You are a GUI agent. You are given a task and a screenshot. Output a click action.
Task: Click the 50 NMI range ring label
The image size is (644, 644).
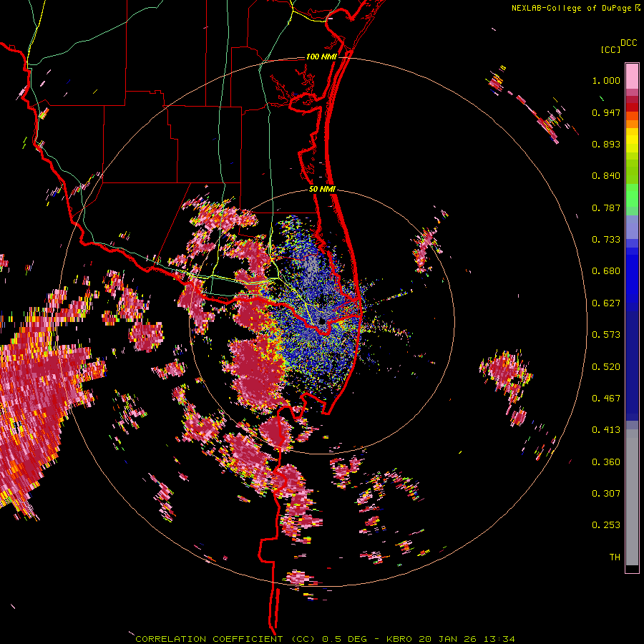323,189
